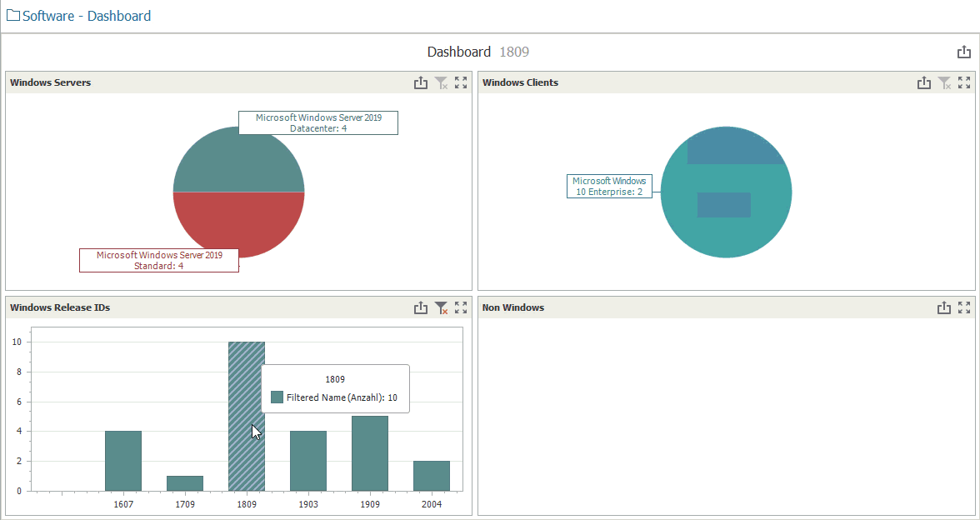
Task: Maximize the Windows Release IDs panel
Action: (x=461, y=307)
